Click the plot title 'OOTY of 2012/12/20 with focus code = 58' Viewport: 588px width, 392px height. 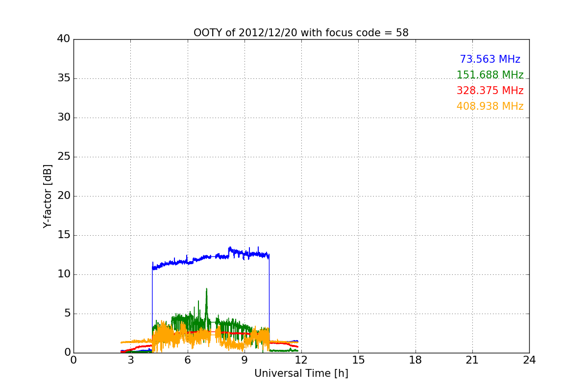coord(301,33)
